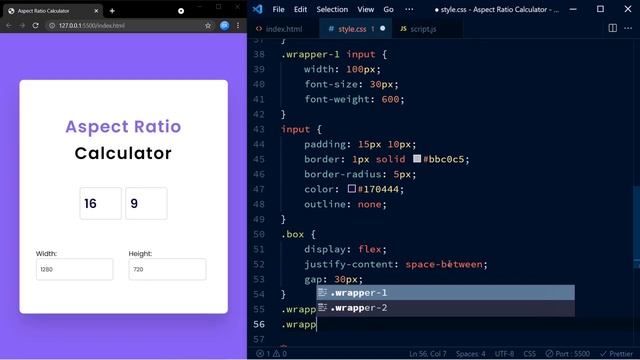640x360 pixels.
Task: Click the Height input field showing 720
Action: pos(167,269)
